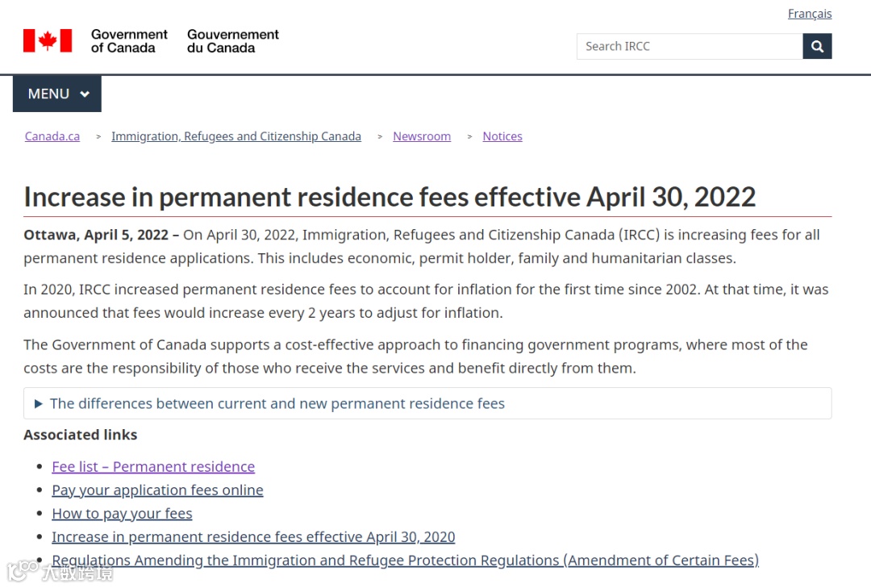Navigate to the Newsroom breadcrumb
The height and width of the screenshot is (588, 871).
pyautogui.click(x=422, y=136)
